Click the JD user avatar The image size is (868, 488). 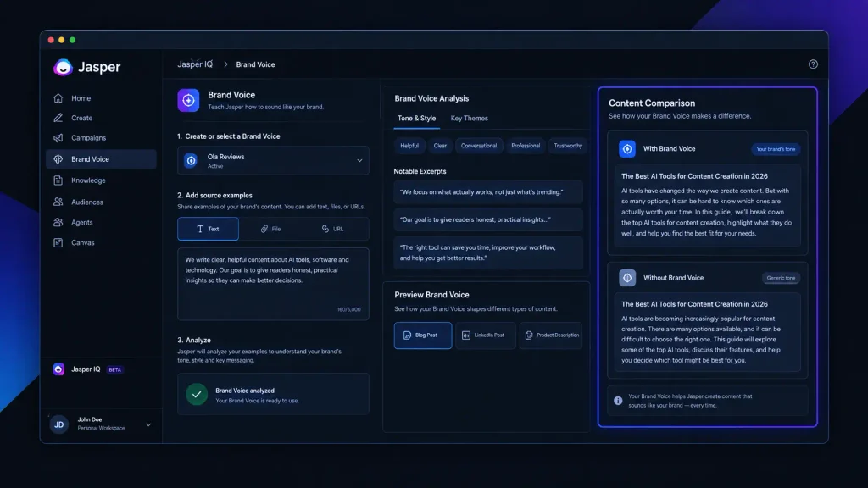[59, 424]
